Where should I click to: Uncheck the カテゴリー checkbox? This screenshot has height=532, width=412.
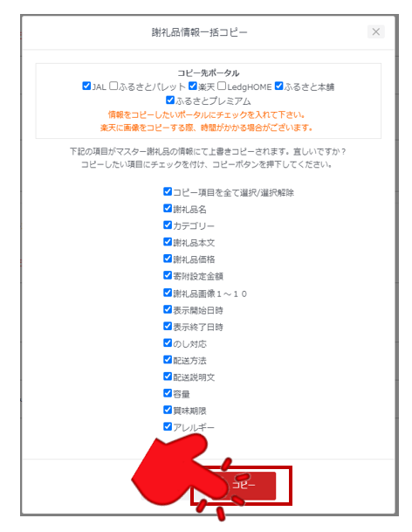point(168,225)
